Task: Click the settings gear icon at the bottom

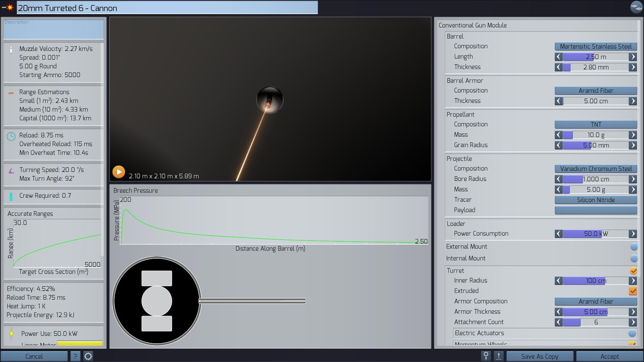Action: 88,356
